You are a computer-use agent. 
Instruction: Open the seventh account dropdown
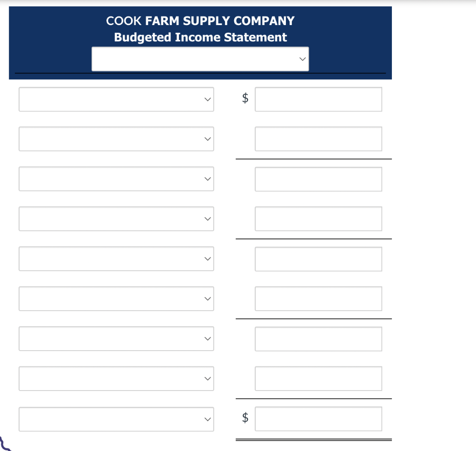point(116,339)
